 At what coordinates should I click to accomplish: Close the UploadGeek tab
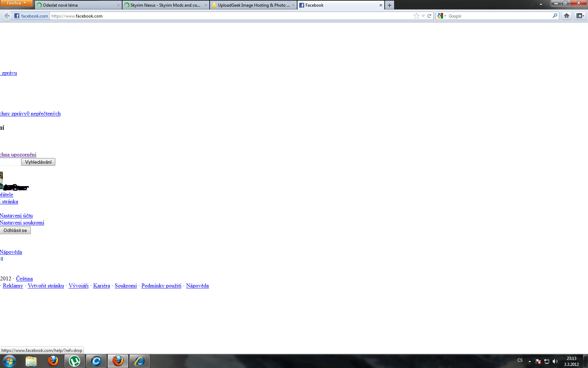293,5
